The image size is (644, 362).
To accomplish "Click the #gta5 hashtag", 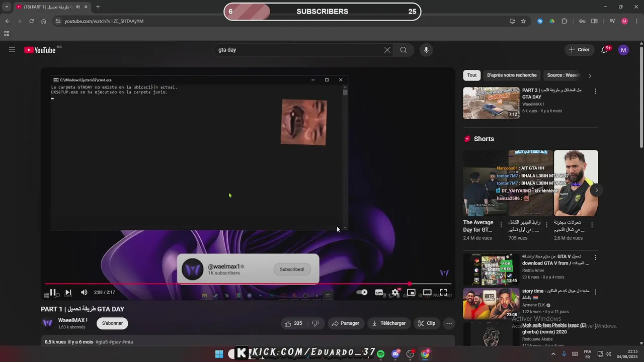I will click(x=102, y=342).
